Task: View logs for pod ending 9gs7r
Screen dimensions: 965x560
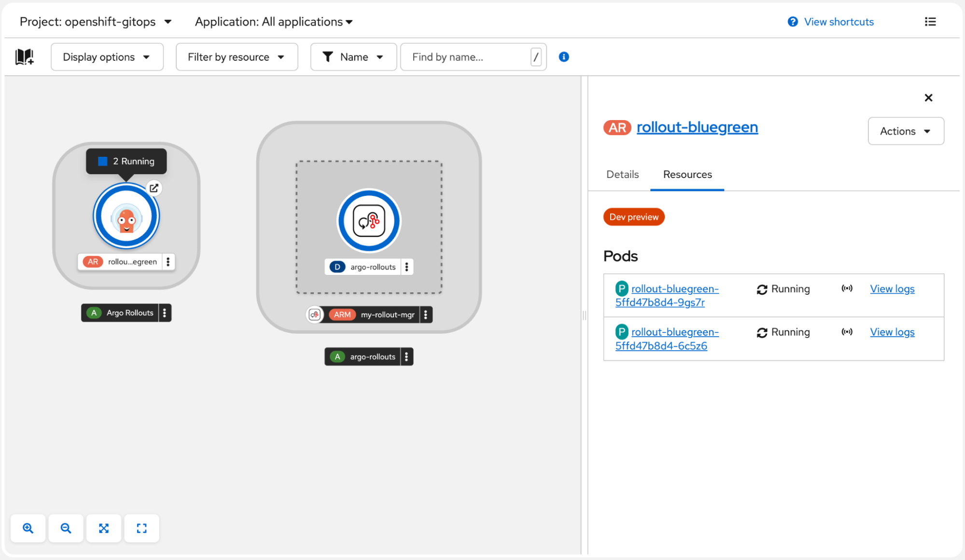Action: (x=892, y=289)
